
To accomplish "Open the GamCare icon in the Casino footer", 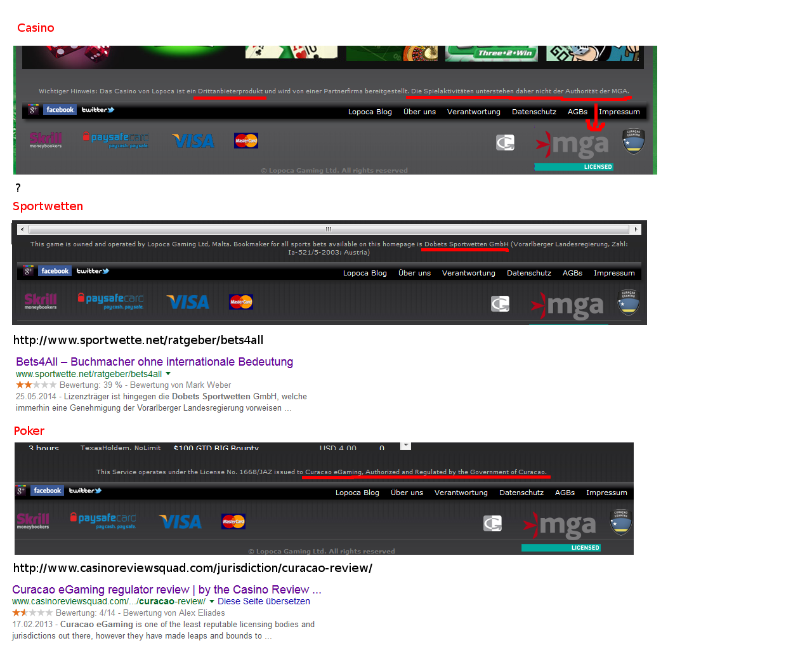I will click(x=505, y=143).
